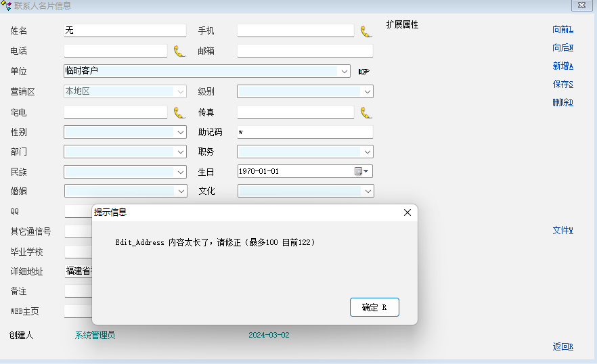Expand the 民族 dropdown
This screenshot has width=597, height=364.
pyautogui.click(x=180, y=173)
